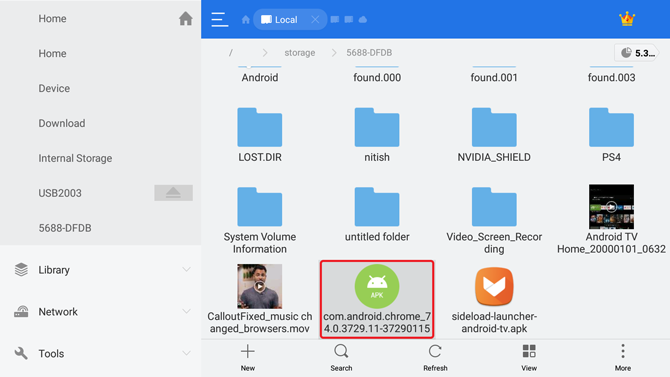Open the storage analyzer 5.3 button
The height and width of the screenshot is (377, 670).
[637, 53]
